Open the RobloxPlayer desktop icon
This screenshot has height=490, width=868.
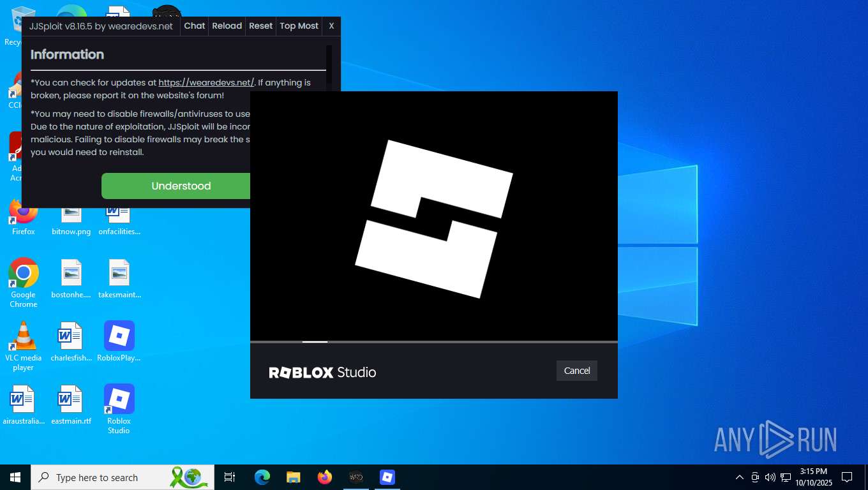119,341
